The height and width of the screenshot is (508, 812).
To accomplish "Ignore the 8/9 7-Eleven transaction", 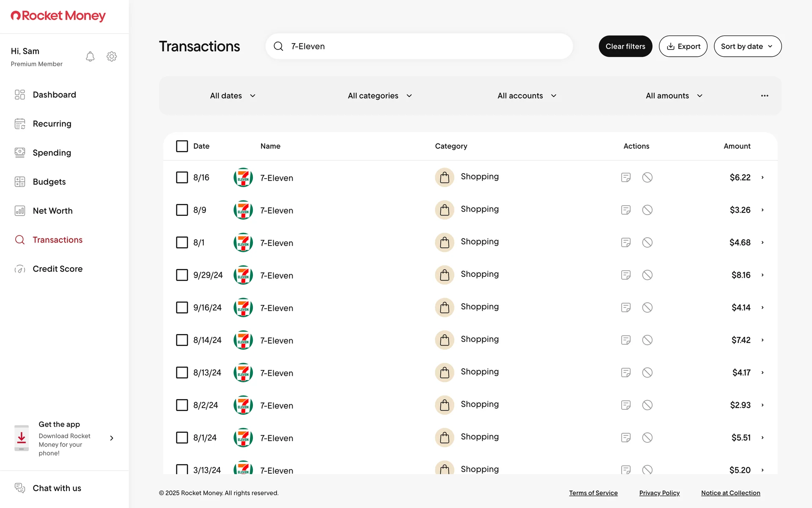I will click(647, 210).
